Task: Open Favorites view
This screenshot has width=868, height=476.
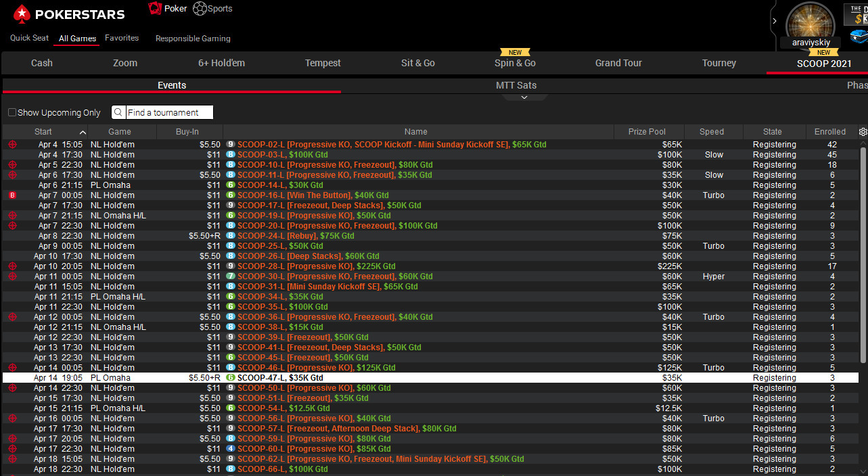Action: coord(122,38)
